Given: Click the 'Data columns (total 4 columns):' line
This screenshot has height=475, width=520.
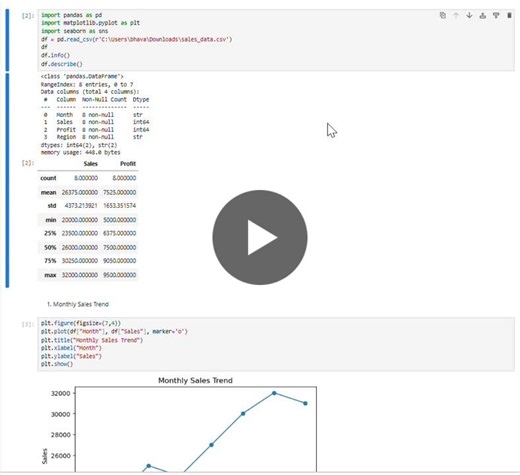Looking at the screenshot, I should [x=90, y=92].
